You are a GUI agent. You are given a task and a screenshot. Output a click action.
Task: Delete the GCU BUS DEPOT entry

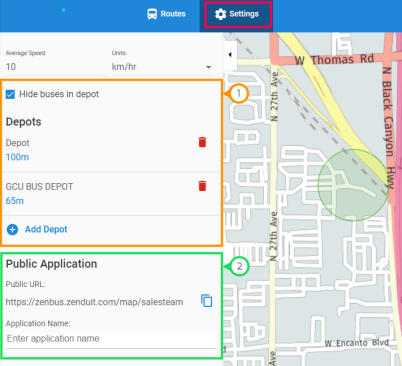pyautogui.click(x=202, y=186)
